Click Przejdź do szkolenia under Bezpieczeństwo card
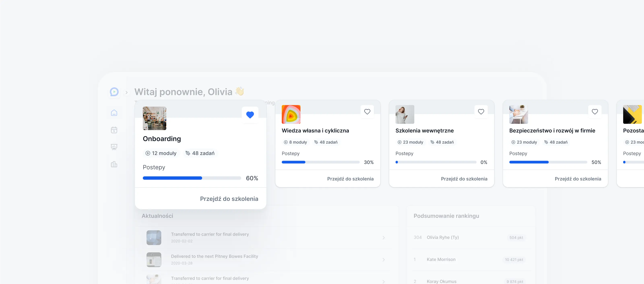Image resolution: width=644 pixels, height=284 pixels. pyautogui.click(x=578, y=179)
